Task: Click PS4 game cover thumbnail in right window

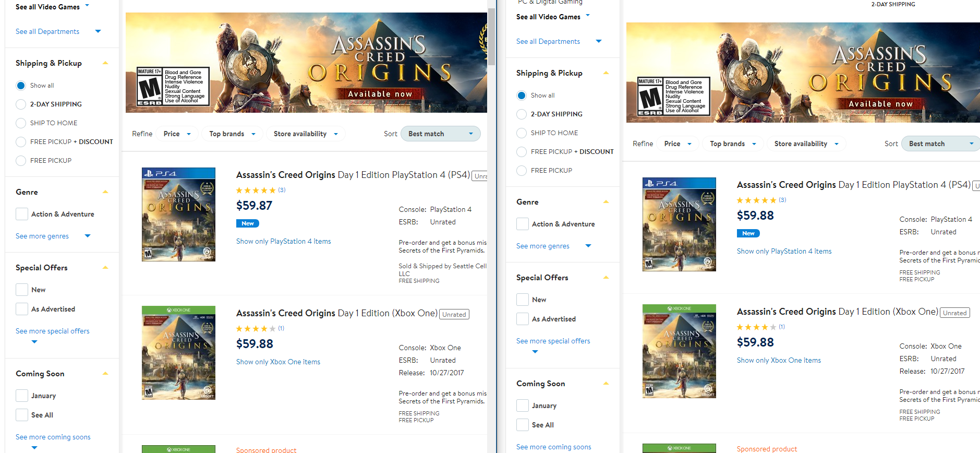Action: 679,224
